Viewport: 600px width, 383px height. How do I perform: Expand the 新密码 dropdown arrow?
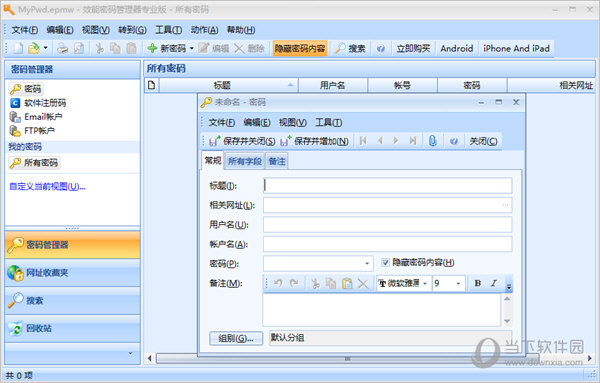[192, 48]
